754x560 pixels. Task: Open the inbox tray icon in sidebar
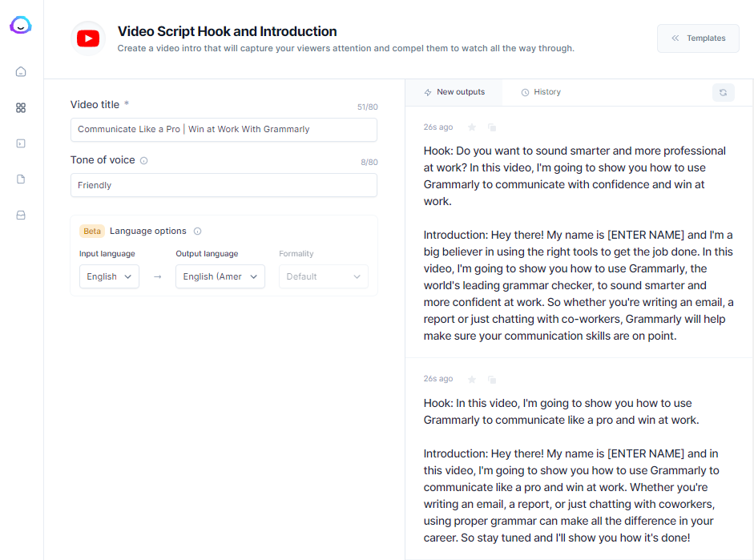pos(21,215)
